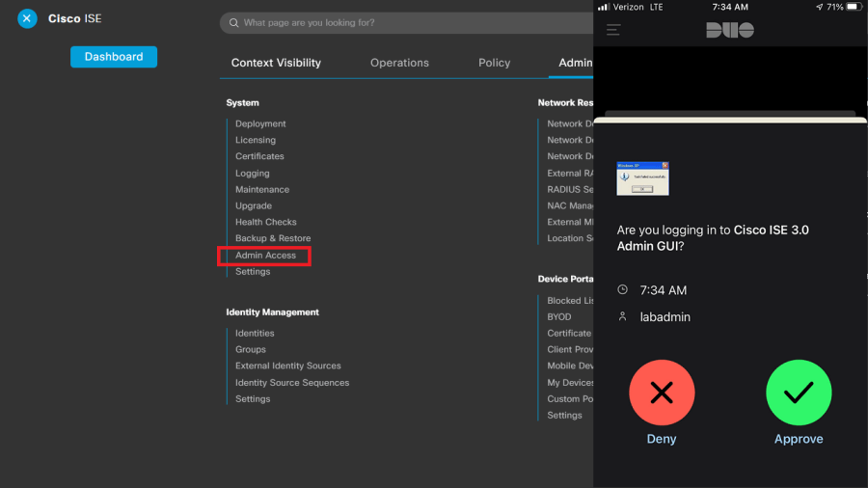Select Backup & Restore

pyautogui.click(x=273, y=238)
